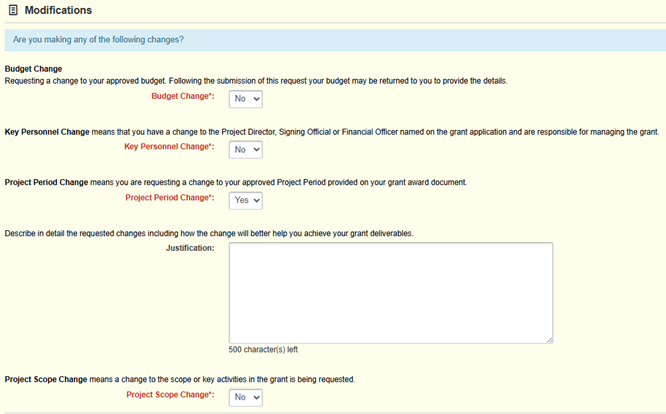Click the bold 'Key Personnel Change' definition text
Image resolution: width=666 pixels, height=414 pixels.
[47, 132]
